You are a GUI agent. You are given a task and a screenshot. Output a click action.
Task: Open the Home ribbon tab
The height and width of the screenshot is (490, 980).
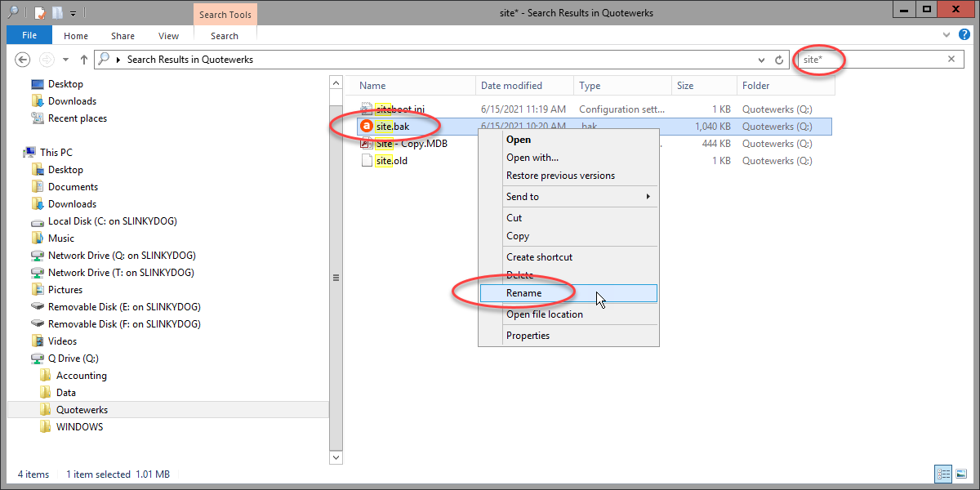76,36
